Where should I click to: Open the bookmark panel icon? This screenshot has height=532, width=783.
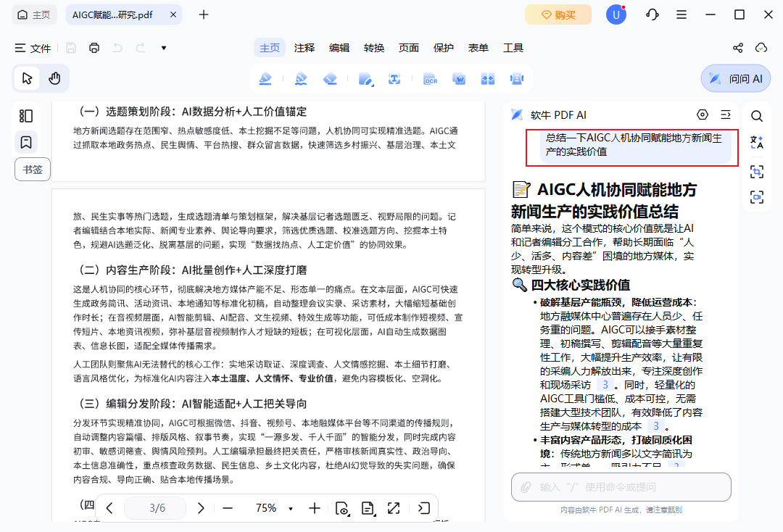click(26, 142)
